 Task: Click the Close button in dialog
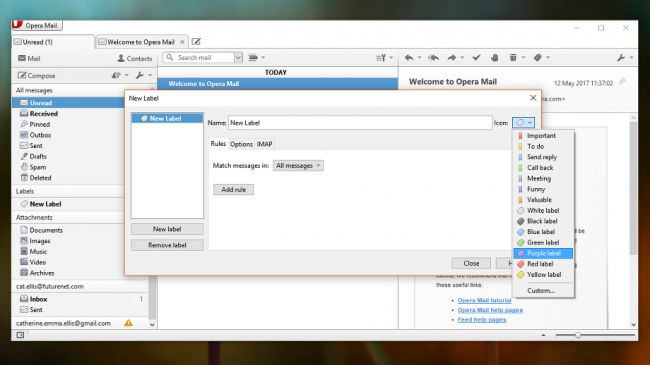(471, 263)
